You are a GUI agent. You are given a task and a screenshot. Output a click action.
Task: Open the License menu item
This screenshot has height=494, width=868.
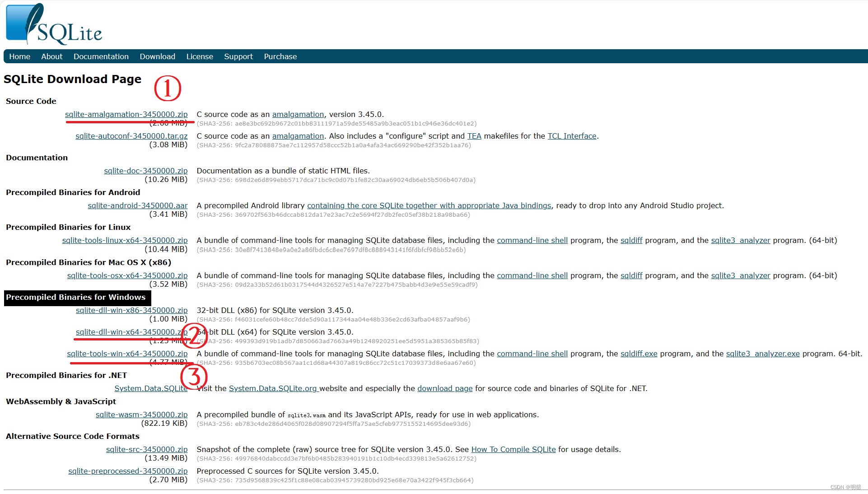click(x=199, y=56)
